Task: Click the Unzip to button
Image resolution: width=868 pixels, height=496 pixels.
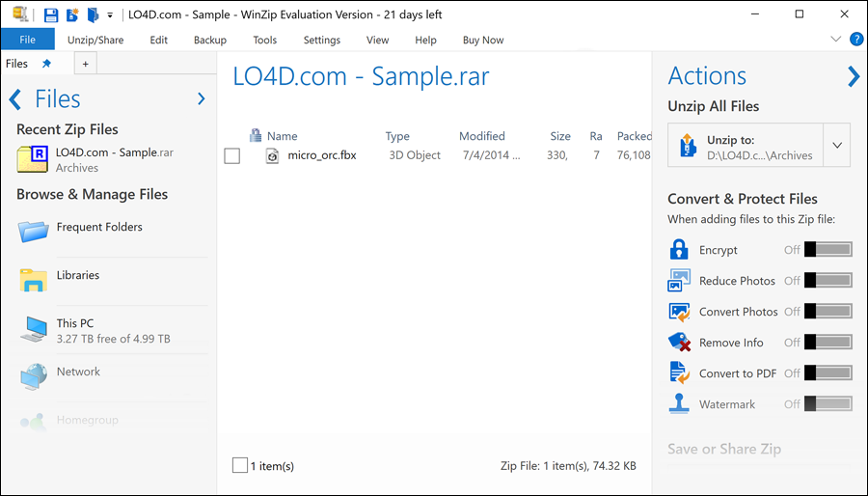Action: pos(746,145)
